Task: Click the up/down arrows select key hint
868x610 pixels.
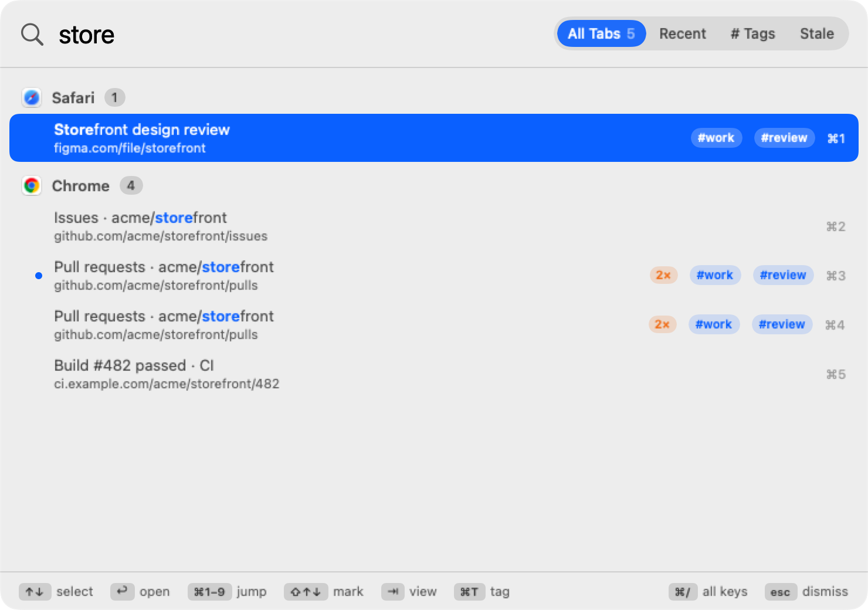Action: (x=35, y=592)
